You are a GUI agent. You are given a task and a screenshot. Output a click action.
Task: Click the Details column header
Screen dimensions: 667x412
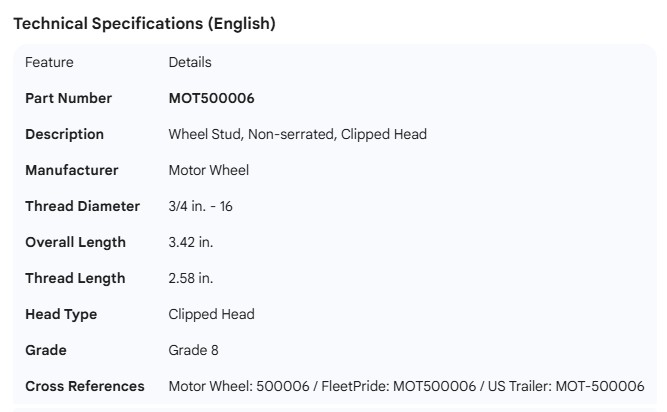coord(190,62)
